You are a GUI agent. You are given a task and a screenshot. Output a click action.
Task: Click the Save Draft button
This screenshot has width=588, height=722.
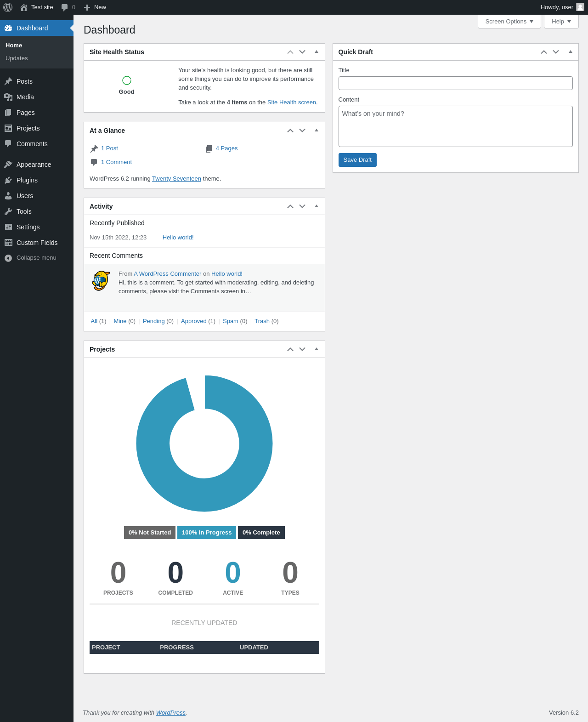coord(357,160)
